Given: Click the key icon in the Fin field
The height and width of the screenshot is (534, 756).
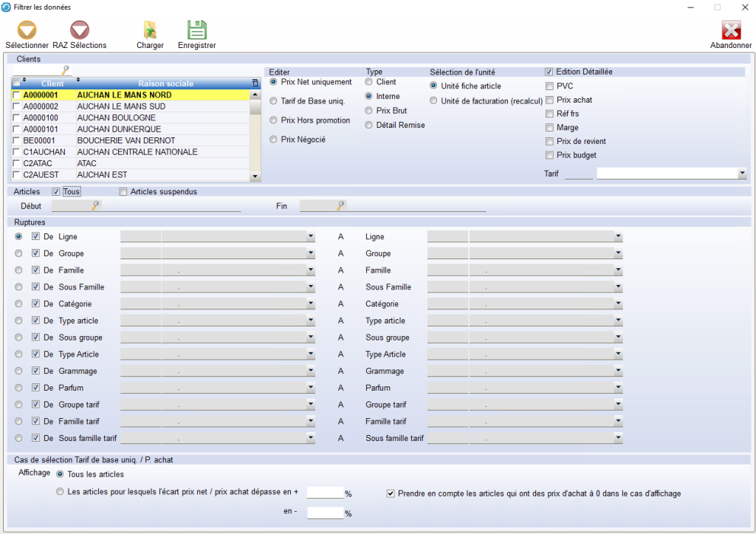Looking at the screenshot, I should point(340,207).
